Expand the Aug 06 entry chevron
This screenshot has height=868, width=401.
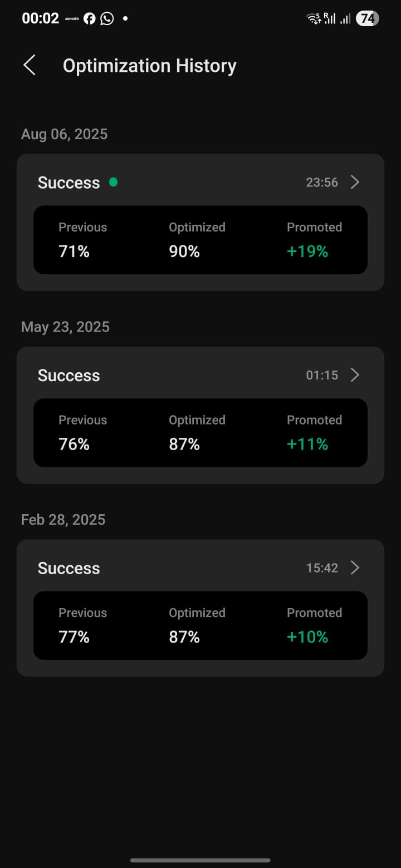pyautogui.click(x=355, y=182)
